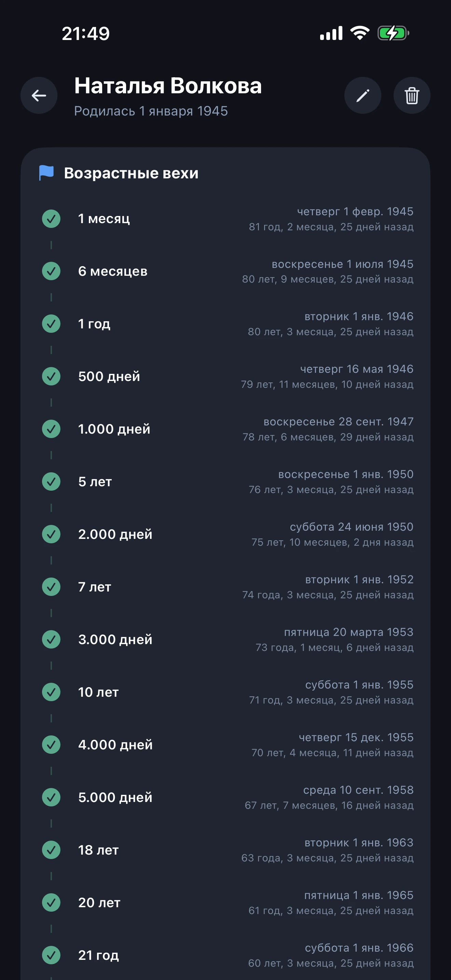Image resolution: width=451 pixels, height=980 pixels.
Task: Tap the date четверг 15 дек. 1955
Action: 356,737
